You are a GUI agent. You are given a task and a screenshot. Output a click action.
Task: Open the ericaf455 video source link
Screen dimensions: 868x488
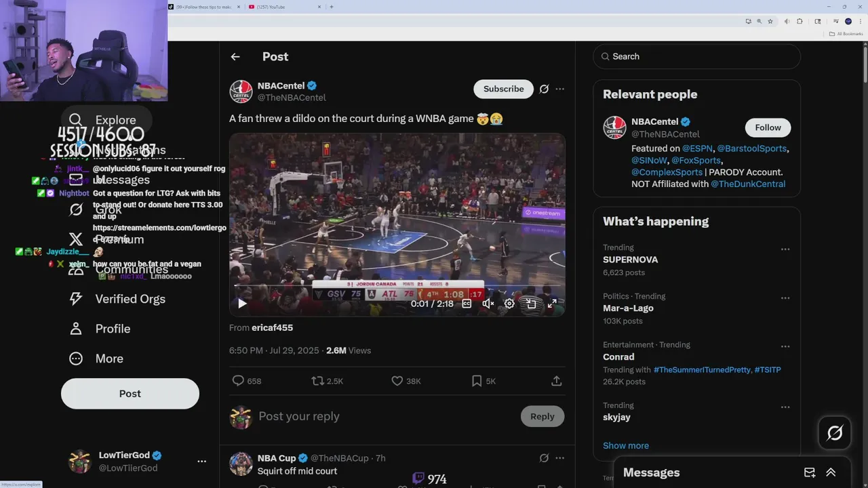click(x=272, y=327)
